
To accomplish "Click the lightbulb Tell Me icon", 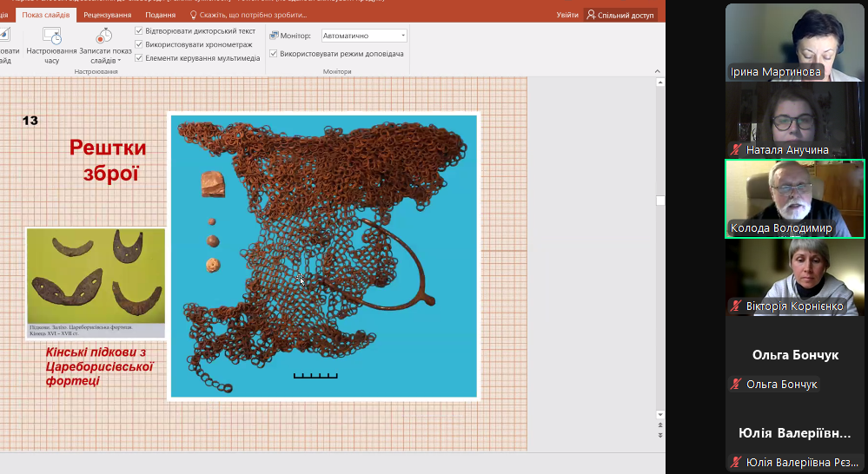I will (x=193, y=15).
